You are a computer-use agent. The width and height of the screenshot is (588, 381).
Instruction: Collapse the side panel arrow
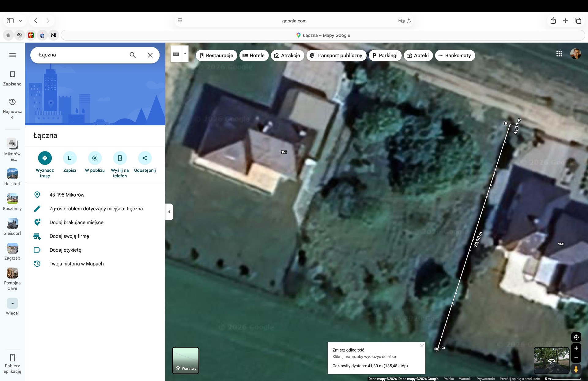tap(169, 212)
